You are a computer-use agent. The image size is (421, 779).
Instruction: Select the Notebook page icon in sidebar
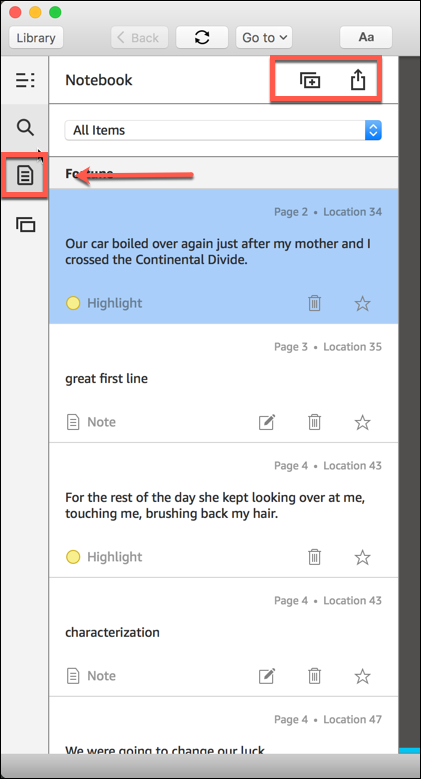pyautogui.click(x=25, y=175)
